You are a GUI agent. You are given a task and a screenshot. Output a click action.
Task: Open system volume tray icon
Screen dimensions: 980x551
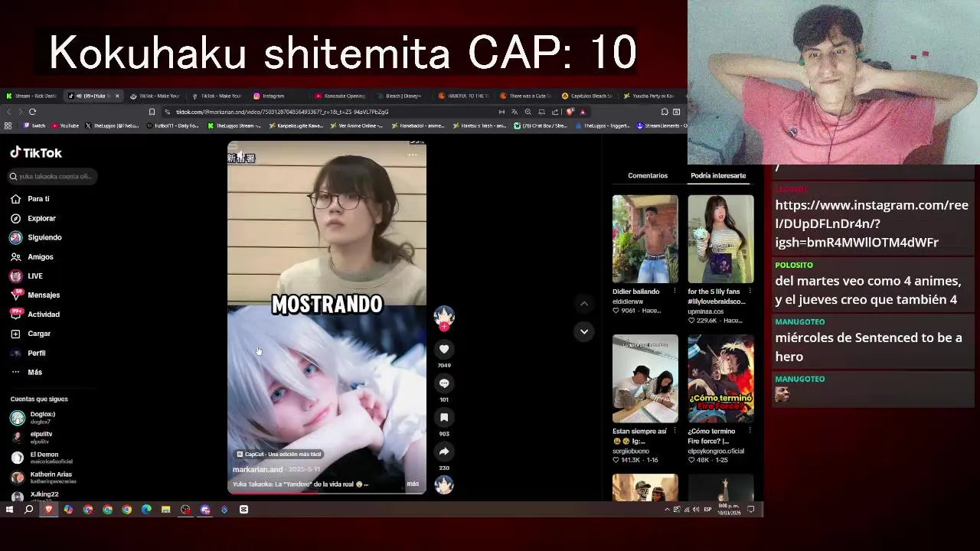pos(695,510)
